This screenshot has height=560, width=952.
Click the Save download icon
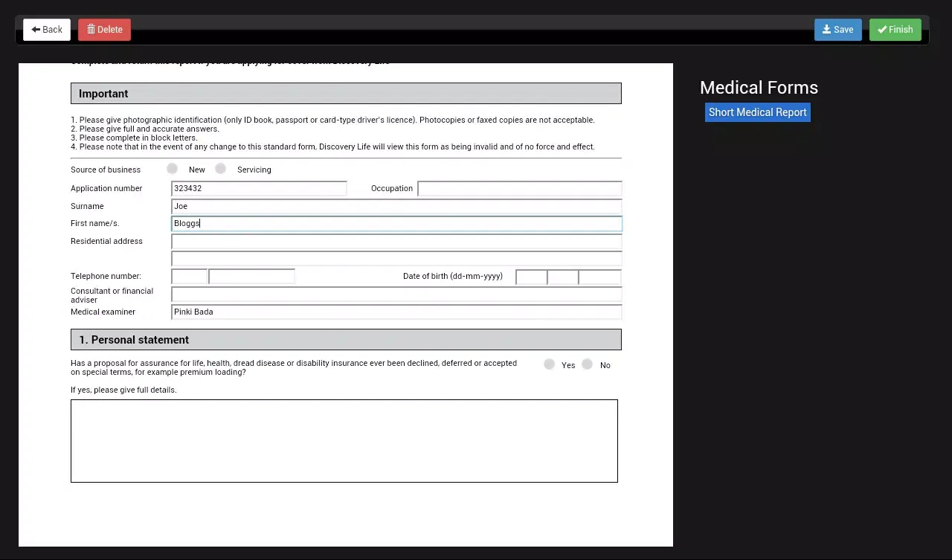click(x=828, y=29)
